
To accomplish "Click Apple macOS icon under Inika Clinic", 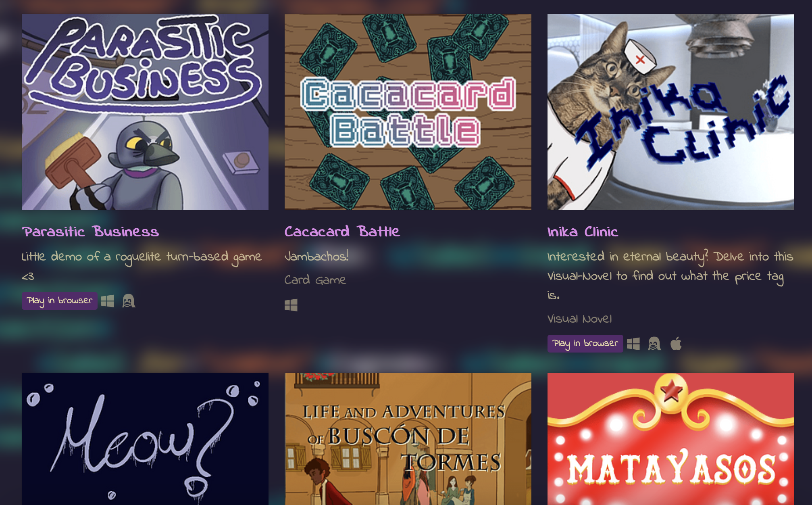I will click(676, 344).
